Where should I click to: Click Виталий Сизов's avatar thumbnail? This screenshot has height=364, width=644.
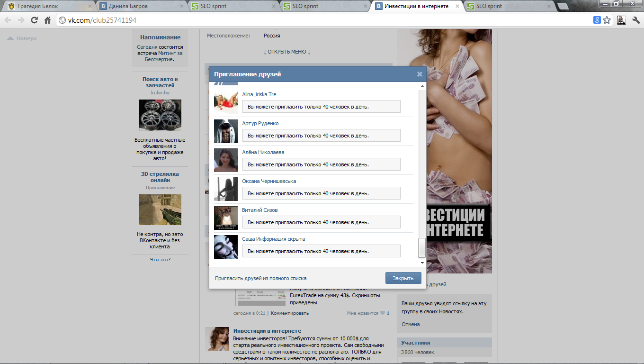226,218
